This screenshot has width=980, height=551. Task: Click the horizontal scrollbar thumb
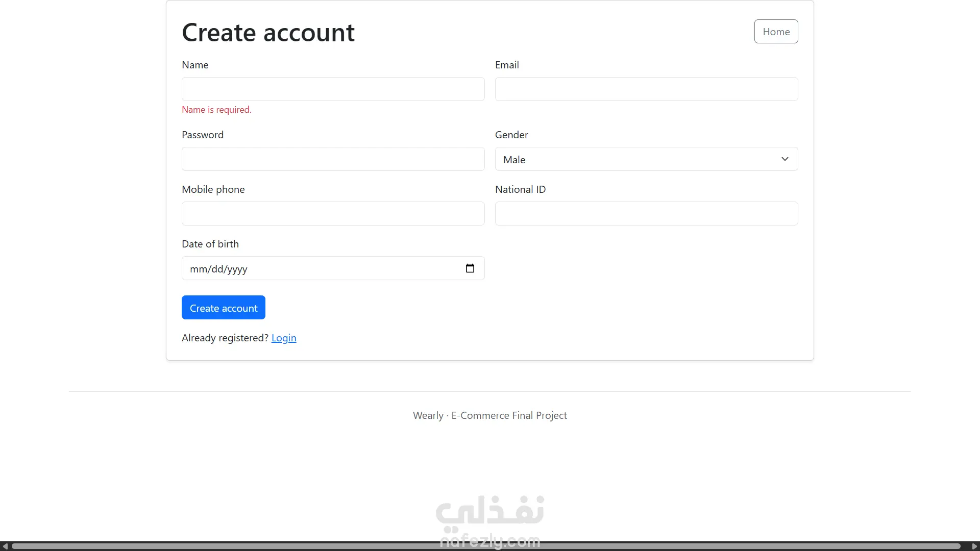tap(486, 546)
